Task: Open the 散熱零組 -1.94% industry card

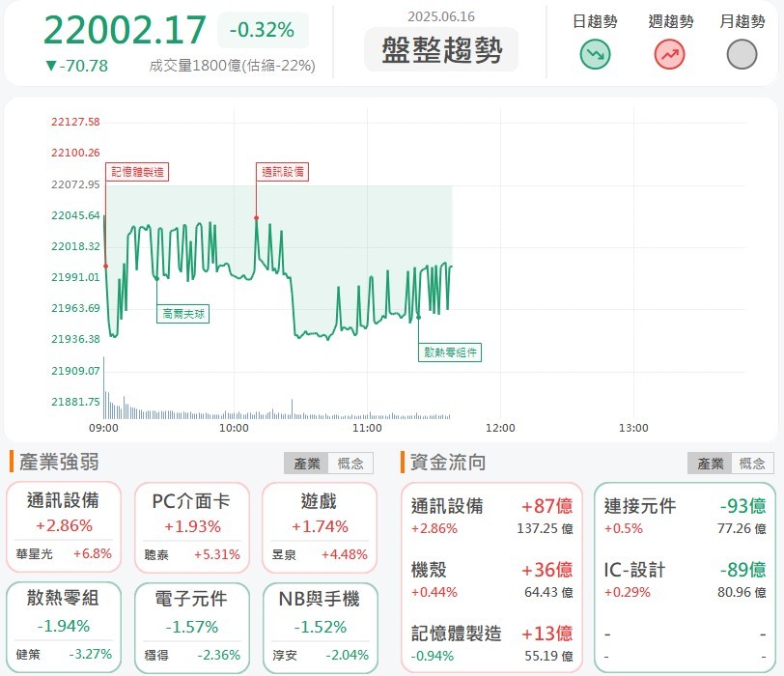Action: (x=64, y=627)
